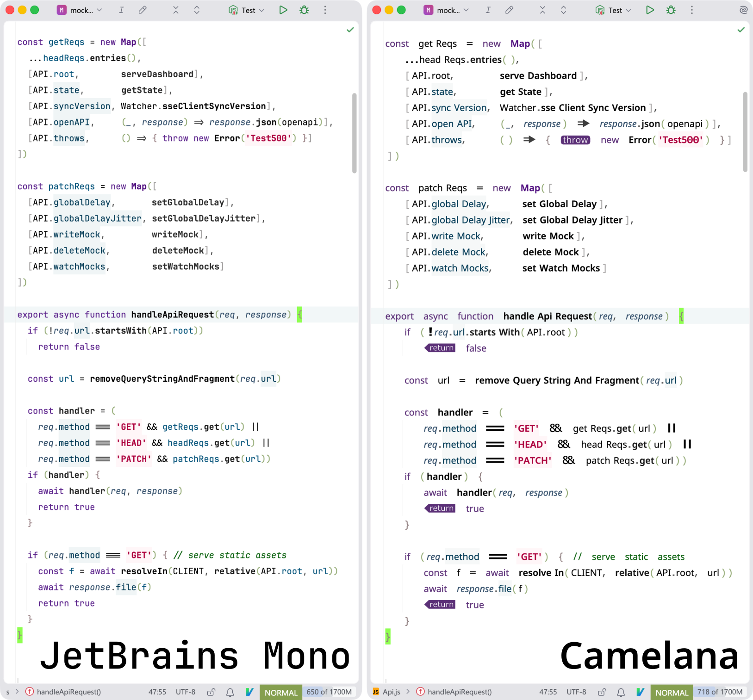Click the Api.js breadcrumb in the right status bar

tap(392, 692)
